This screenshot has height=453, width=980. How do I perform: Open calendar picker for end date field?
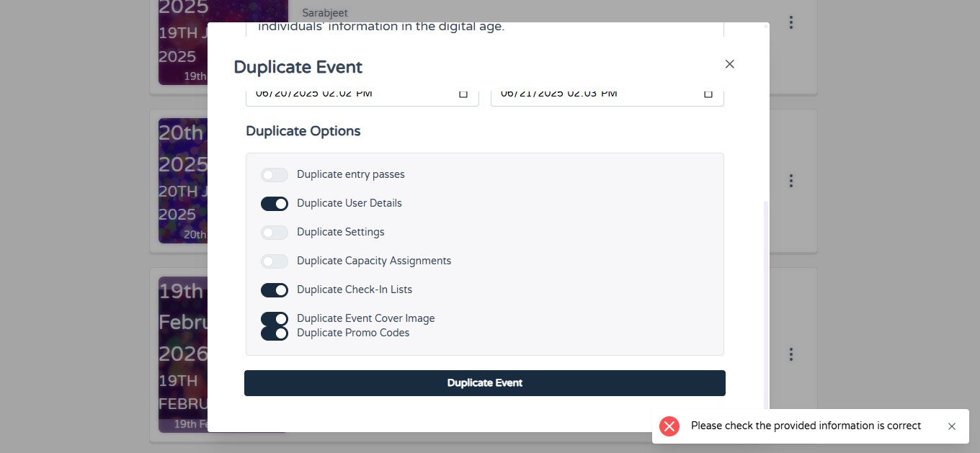pyautogui.click(x=708, y=94)
